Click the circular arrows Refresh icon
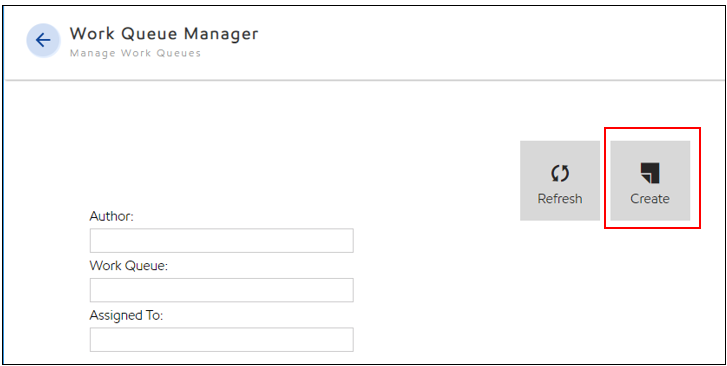Screen dimensions: 727x366 560,173
